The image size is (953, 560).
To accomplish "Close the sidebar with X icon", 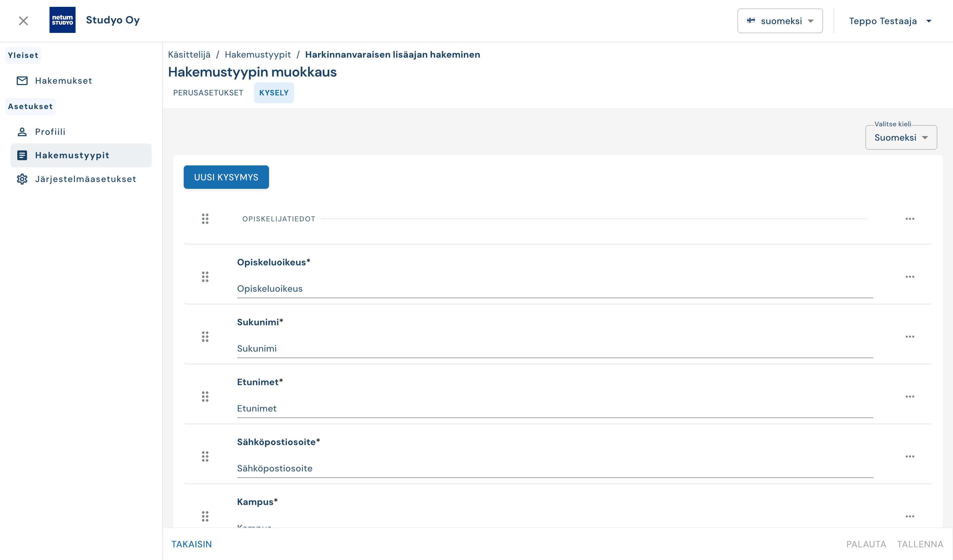I will (23, 21).
